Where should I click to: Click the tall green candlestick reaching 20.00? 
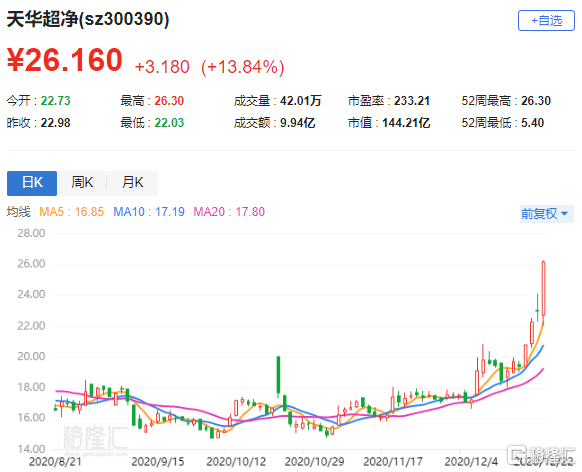pyautogui.click(x=278, y=376)
